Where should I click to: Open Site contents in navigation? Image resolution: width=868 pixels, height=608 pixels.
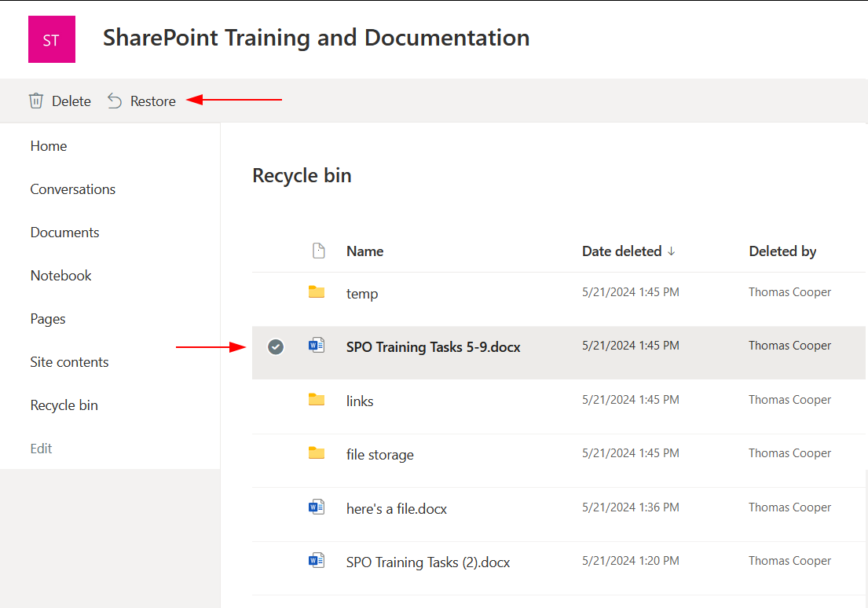point(69,362)
